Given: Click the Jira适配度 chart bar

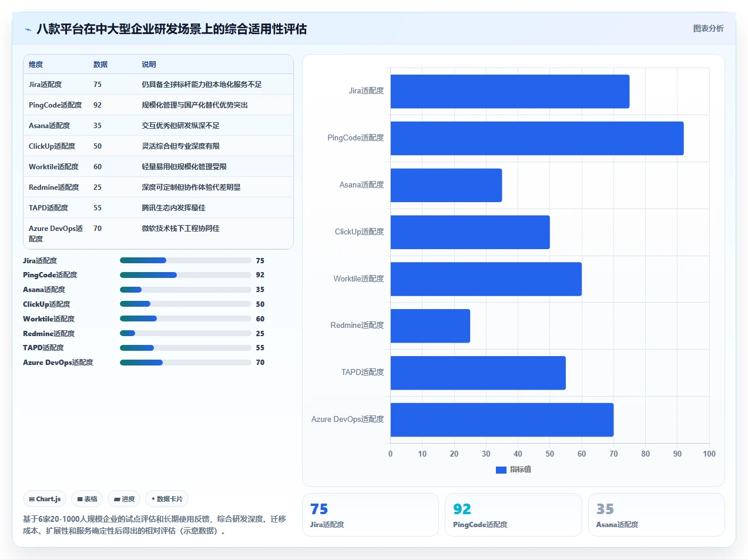Looking at the screenshot, I should tap(510, 91).
